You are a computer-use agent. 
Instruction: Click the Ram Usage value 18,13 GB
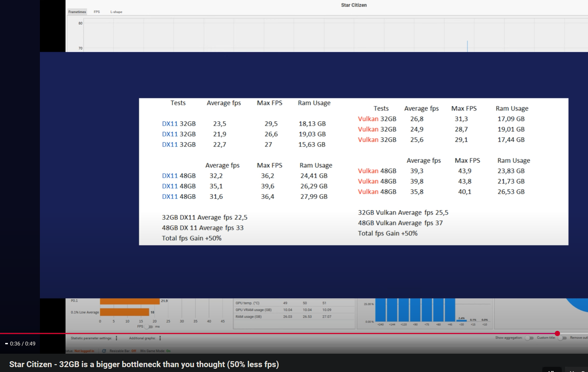(x=312, y=124)
